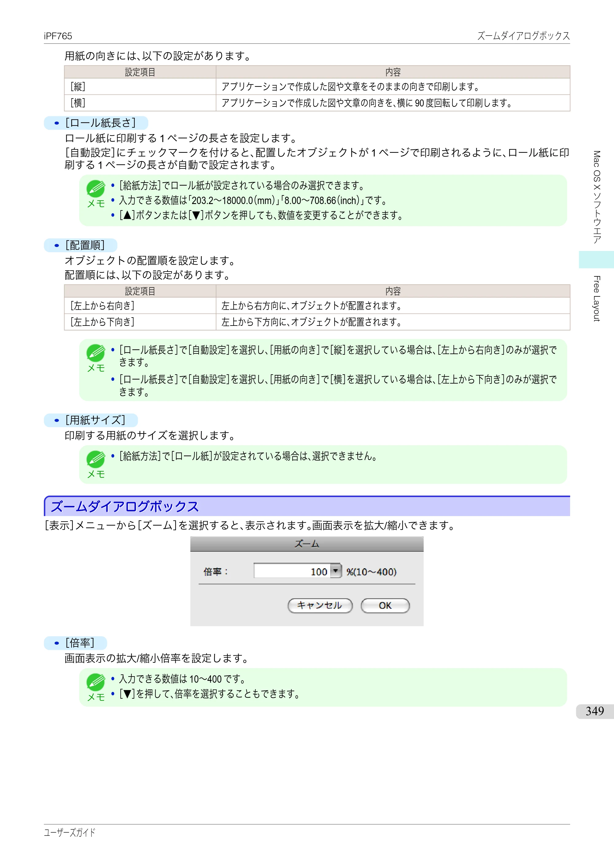Click the 90度回転して印刷します description cell

pyautogui.click(x=393, y=103)
